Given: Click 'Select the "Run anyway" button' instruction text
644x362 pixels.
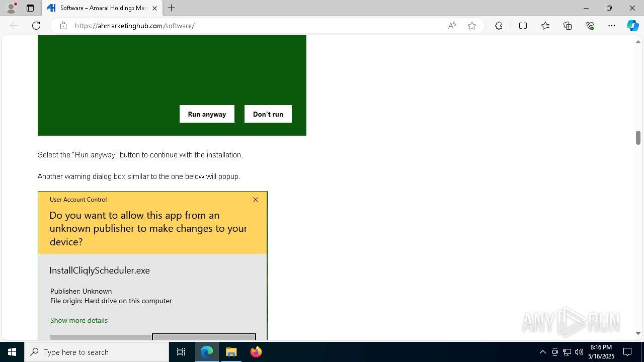Looking at the screenshot, I should click(x=140, y=155).
